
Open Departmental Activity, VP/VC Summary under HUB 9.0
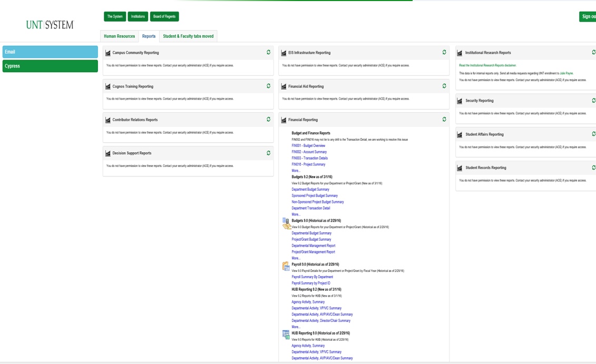pyautogui.click(x=316, y=352)
